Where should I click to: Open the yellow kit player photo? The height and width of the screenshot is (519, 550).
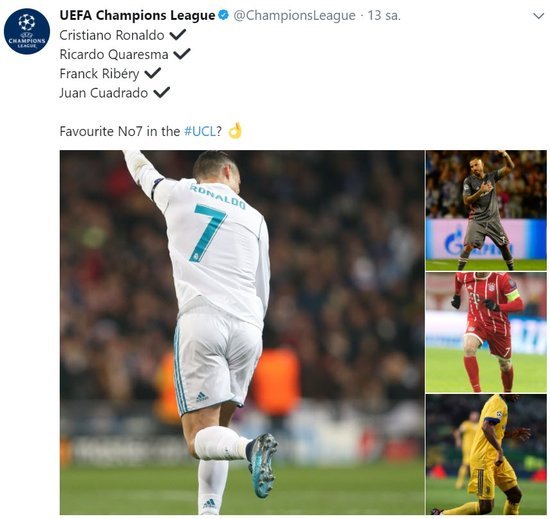point(486,455)
